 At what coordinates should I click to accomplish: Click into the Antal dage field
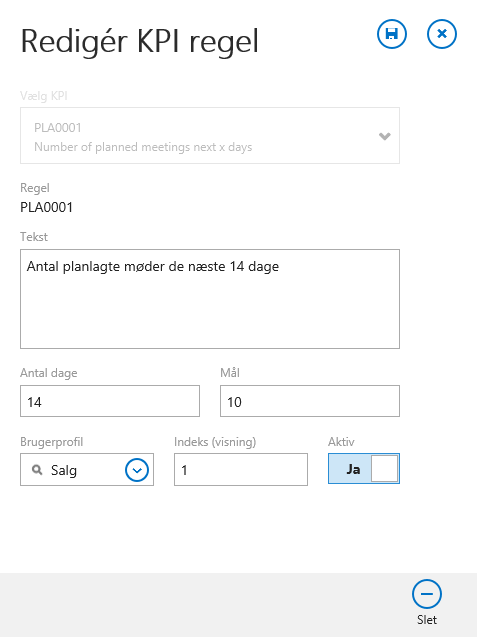(x=110, y=401)
